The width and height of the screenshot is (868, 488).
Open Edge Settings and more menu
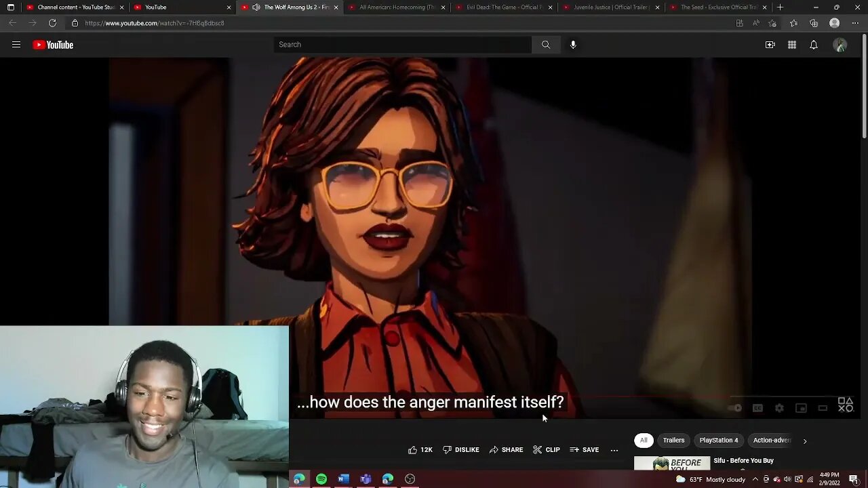(x=855, y=23)
